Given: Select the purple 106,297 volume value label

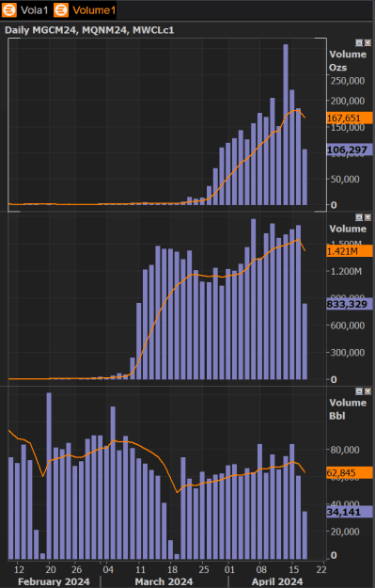Looking at the screenshot, I should coord(350,150).
